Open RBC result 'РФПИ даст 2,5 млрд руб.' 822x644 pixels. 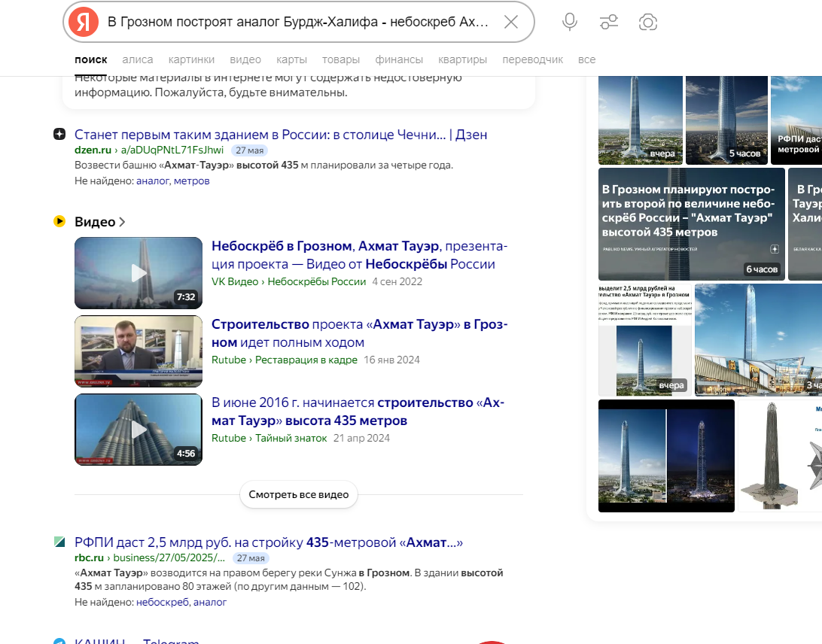pos(269,542)
